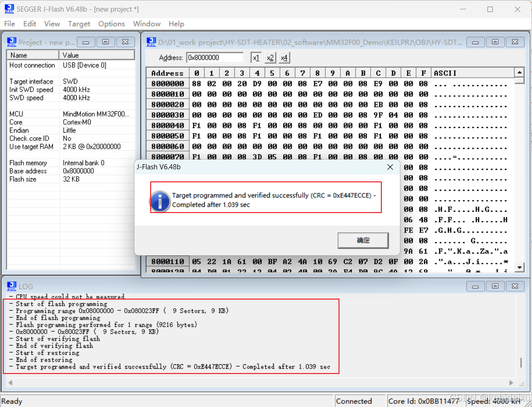The width and height of the screenshot is (532, 407).
Task: Click the memory window title bar icon
Action: (x=151, y=42)
